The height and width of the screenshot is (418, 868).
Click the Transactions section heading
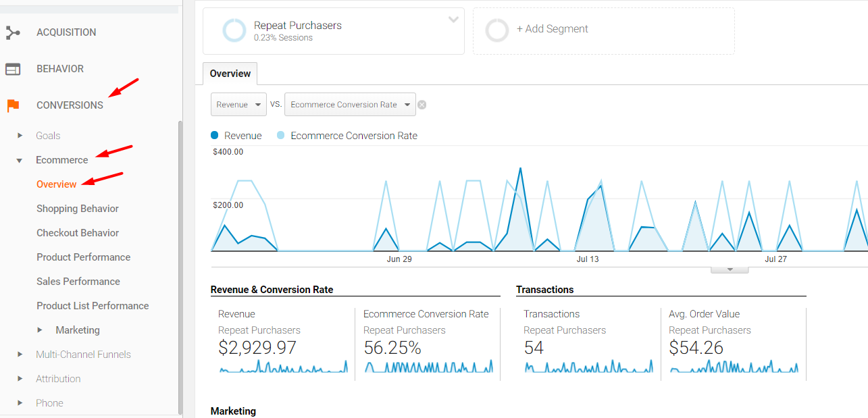[x=545, y=290]
